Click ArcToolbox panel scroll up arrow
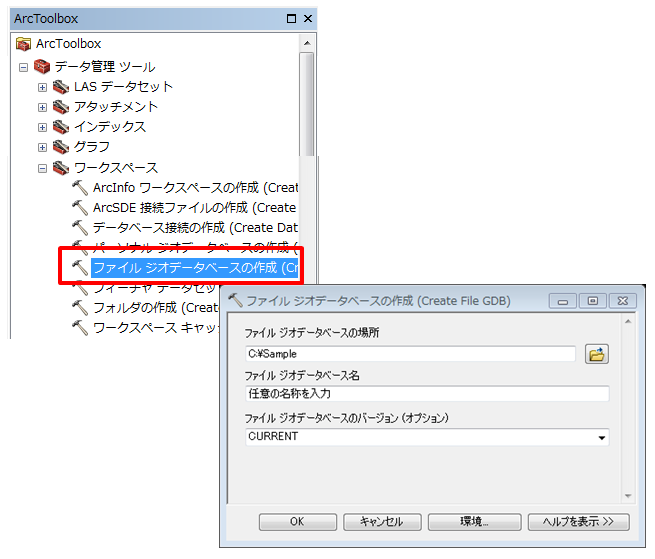 tap(307, 43)
